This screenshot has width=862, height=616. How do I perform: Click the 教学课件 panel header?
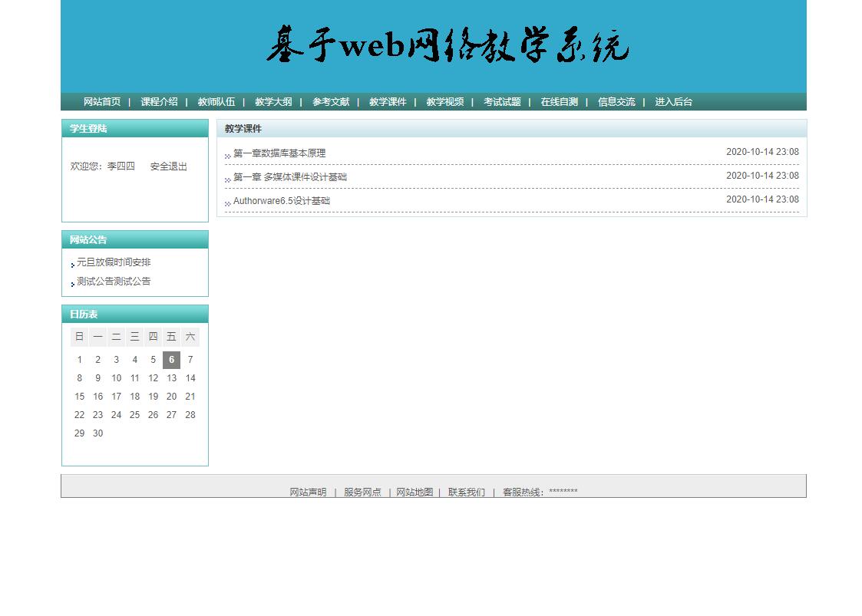click(x=243, y=128)
